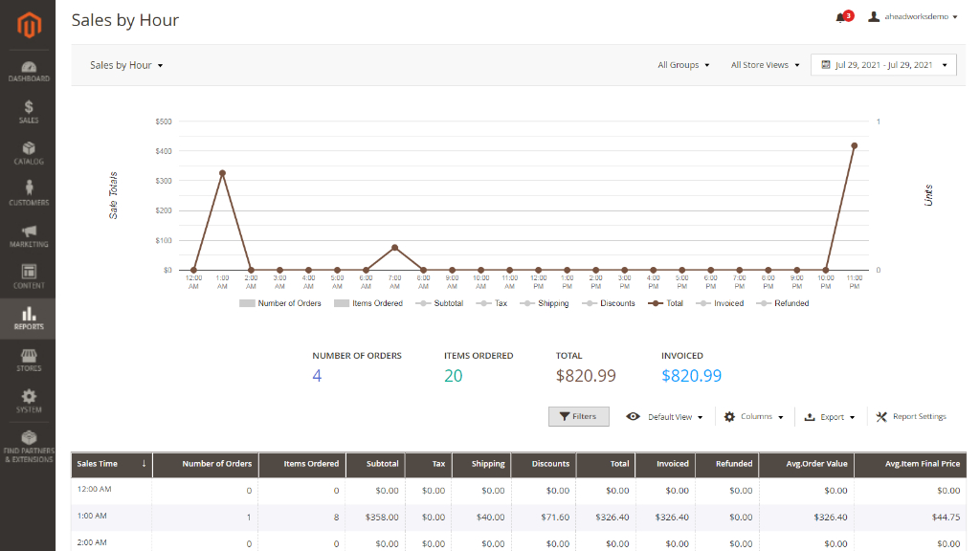This screenshot has height=551, width=980.
Task: Open the All Store Views dropdown
Action: point(765,65)
